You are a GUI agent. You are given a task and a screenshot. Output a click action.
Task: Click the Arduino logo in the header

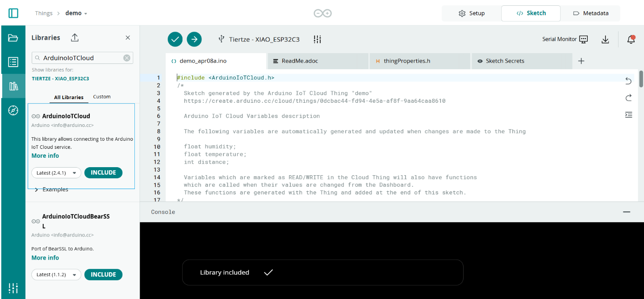pyautogui.click(x=322, y=13)
